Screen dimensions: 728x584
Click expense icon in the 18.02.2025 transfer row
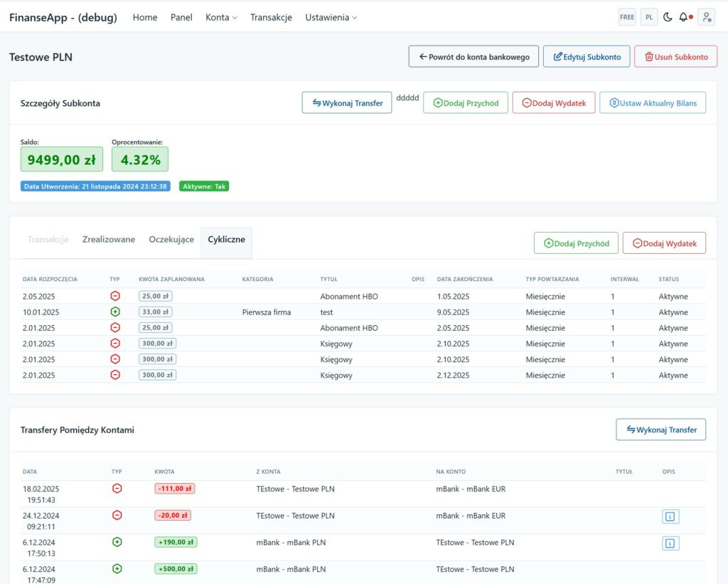pyautogui.click(x=117, y=488)
